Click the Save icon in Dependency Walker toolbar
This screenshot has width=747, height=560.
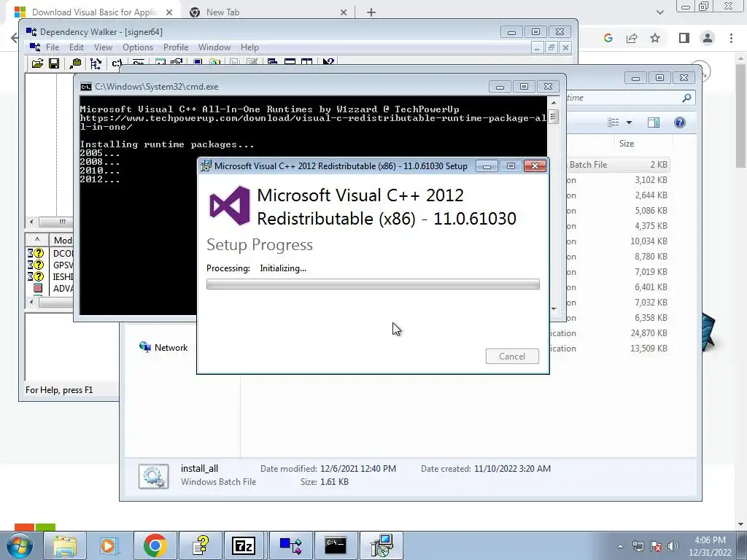click(x=54, y=63)
